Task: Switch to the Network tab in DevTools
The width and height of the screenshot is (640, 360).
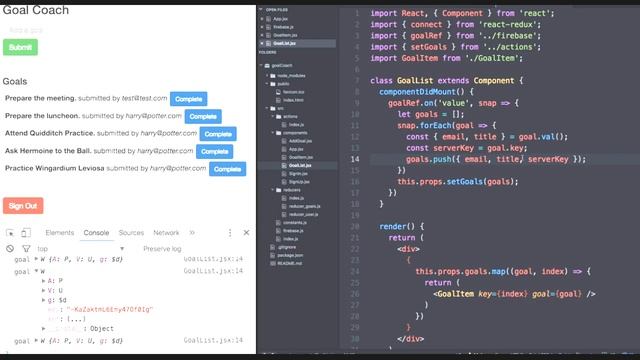Action: (166, 233)
